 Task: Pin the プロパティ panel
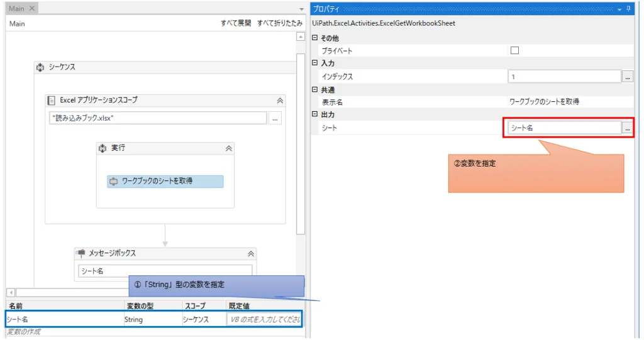click(x=628, y=9)
